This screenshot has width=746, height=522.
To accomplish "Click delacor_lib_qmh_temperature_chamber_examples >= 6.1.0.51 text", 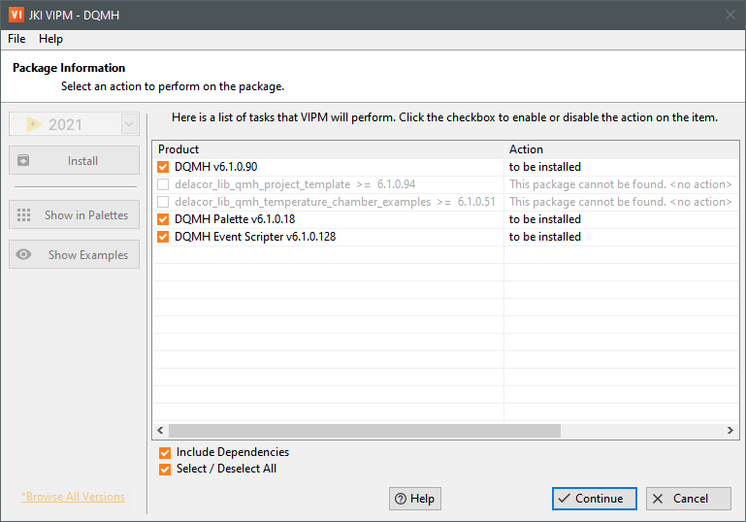I will tap(335, 202).
